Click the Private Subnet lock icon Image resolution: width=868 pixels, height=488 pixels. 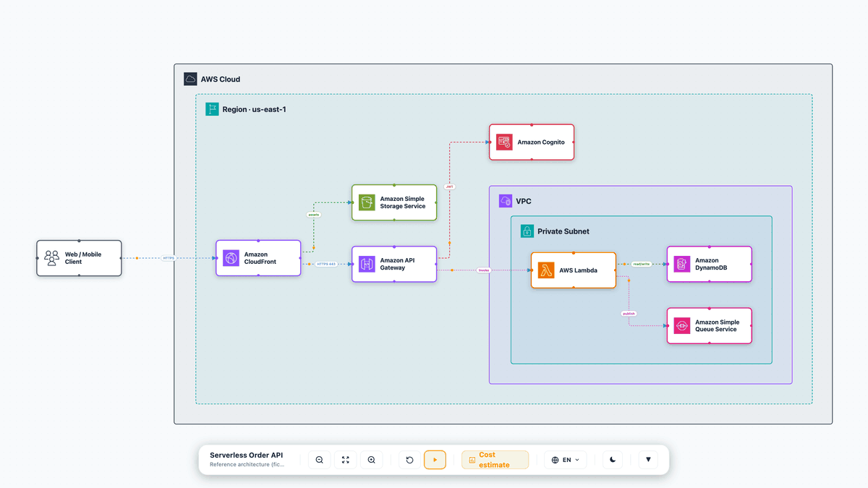[x=527, y=231]
